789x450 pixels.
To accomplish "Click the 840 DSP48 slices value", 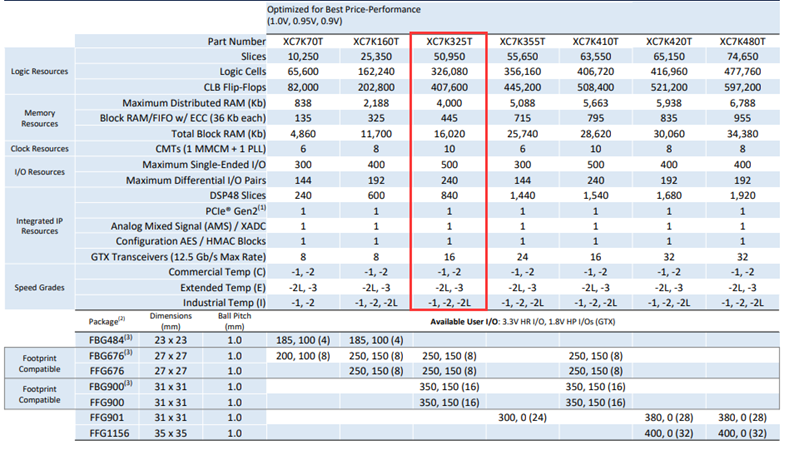I will coord(449,195).
